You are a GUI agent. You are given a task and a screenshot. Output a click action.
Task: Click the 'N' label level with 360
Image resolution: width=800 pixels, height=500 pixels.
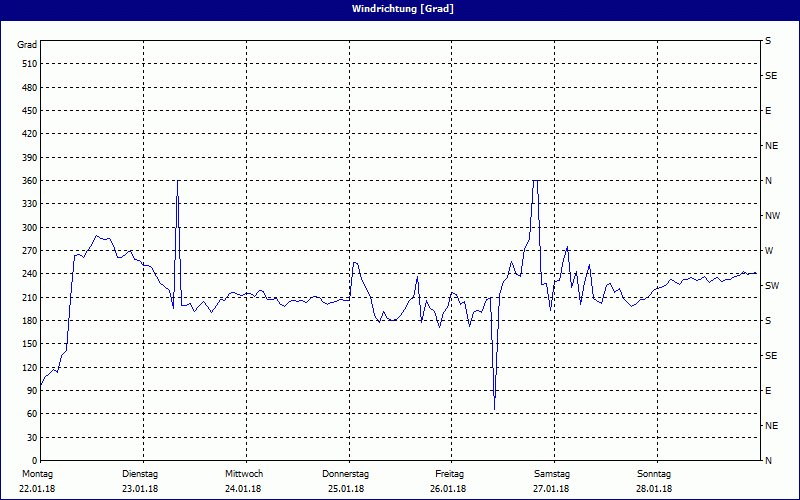[768, 181]
